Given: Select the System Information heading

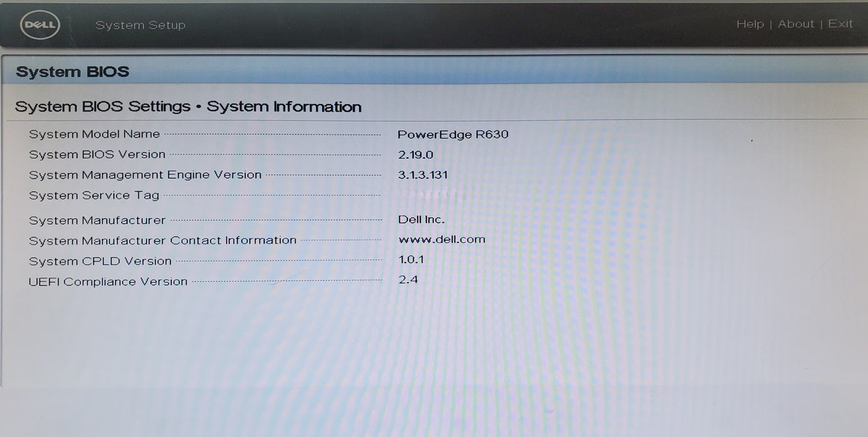Looking at the screenshot, I should click(285, 106).
